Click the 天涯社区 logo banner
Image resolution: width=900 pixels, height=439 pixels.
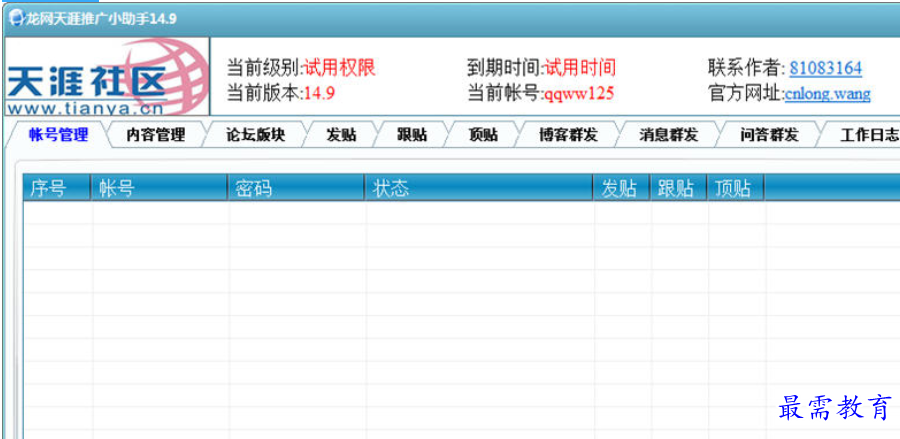click(x=107, y=76)
